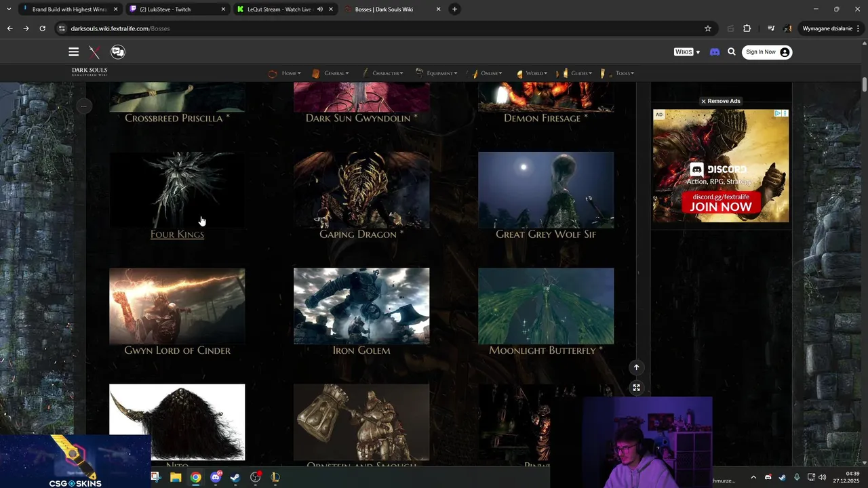868x488 pixels.
Task: Close the LukiSteve - Twitch tab
Action: tap(223, 9)
